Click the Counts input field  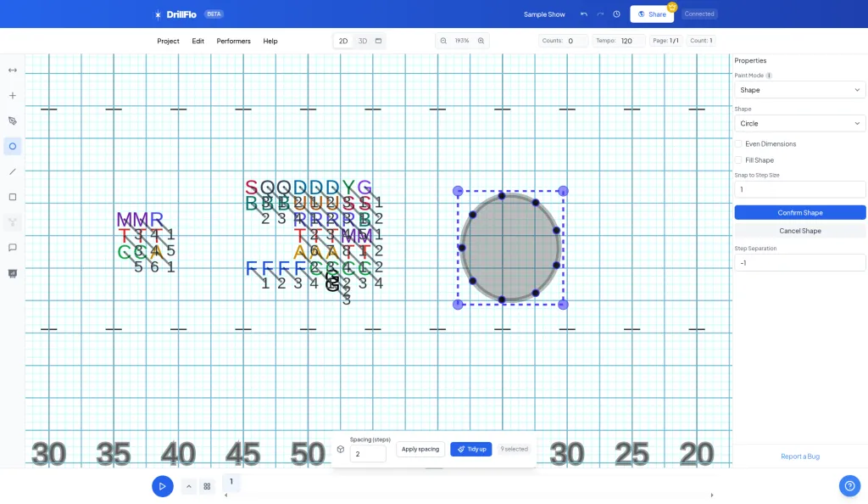pyautogui.click(x=576, y=41)
